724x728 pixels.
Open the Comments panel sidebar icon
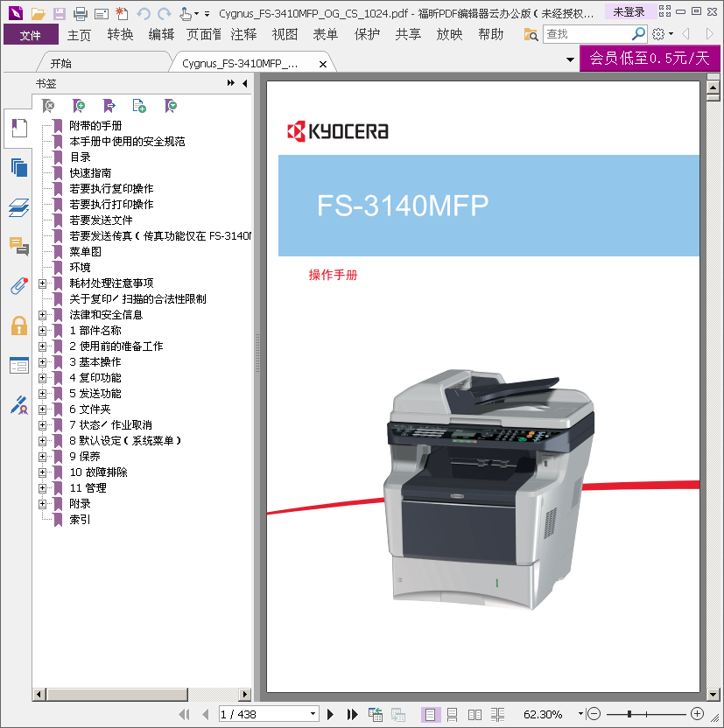[19, 246]
